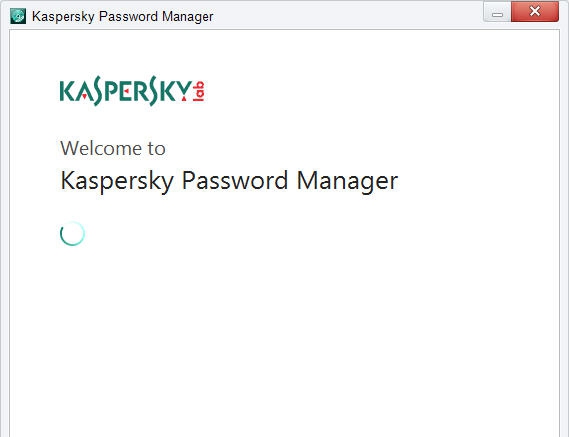
Task: Click the red triangle after logo letter Y
Action: coord(184,98)
